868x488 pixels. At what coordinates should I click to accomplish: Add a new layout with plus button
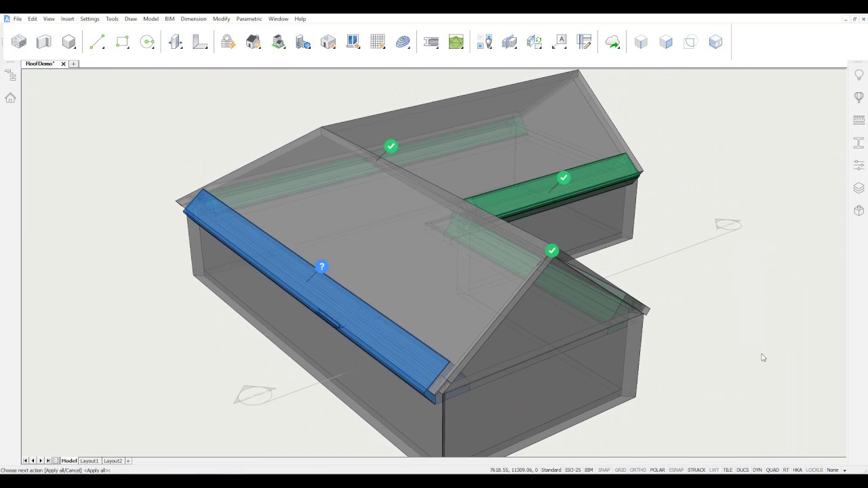pyautogui.click(x=128, y=461)
